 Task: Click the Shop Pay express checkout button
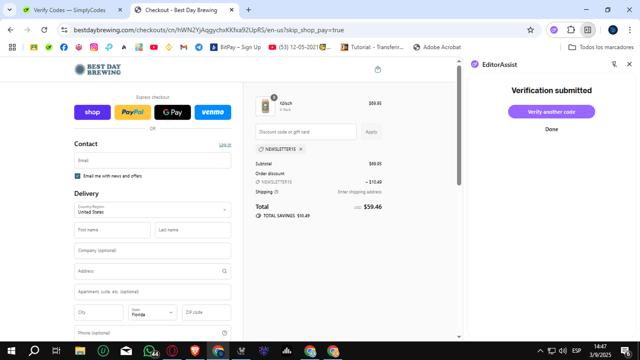pyautogui.click(x=92, y=112)
